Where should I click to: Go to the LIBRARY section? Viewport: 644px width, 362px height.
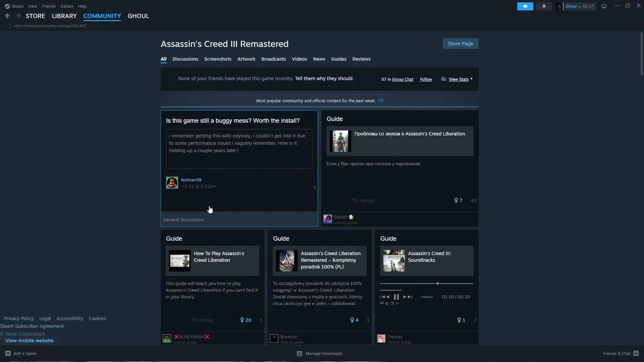click(x=64, y=16)
